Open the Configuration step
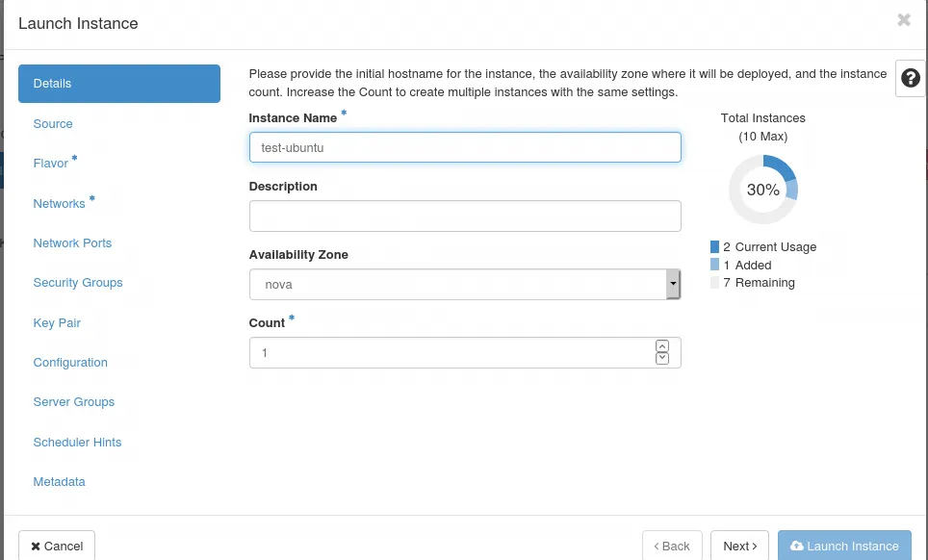Screen dimensions: 928x560 (70, 363)
